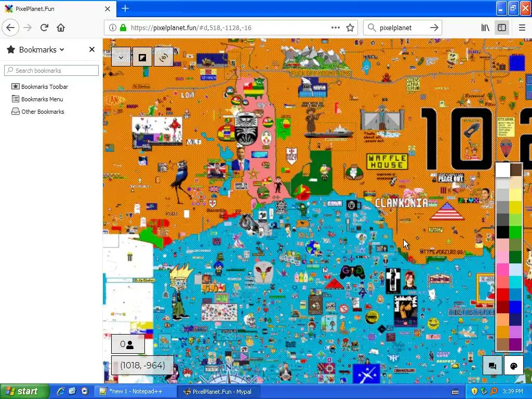Viewport: 532px width, 399px height.
Task: Pick the beige color swatch
Action: (x=515, y=182)
